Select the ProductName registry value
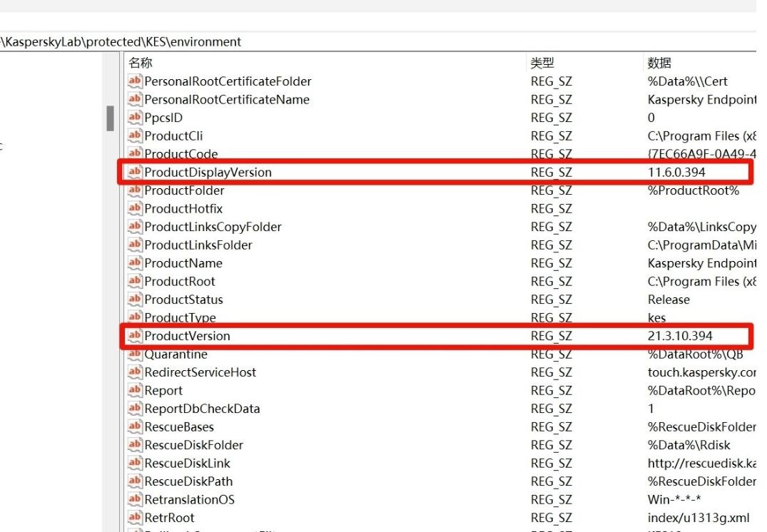 coord(183,263)
